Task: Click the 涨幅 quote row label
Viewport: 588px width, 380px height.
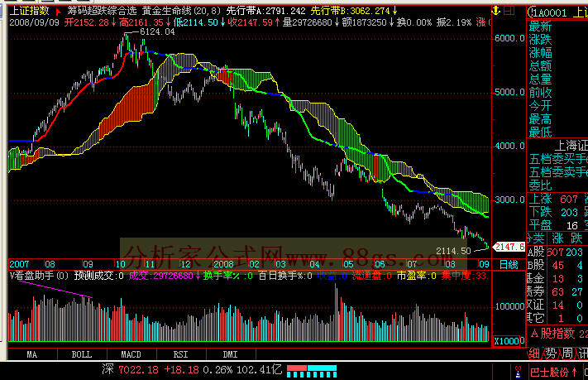Action: click(540, 53)
